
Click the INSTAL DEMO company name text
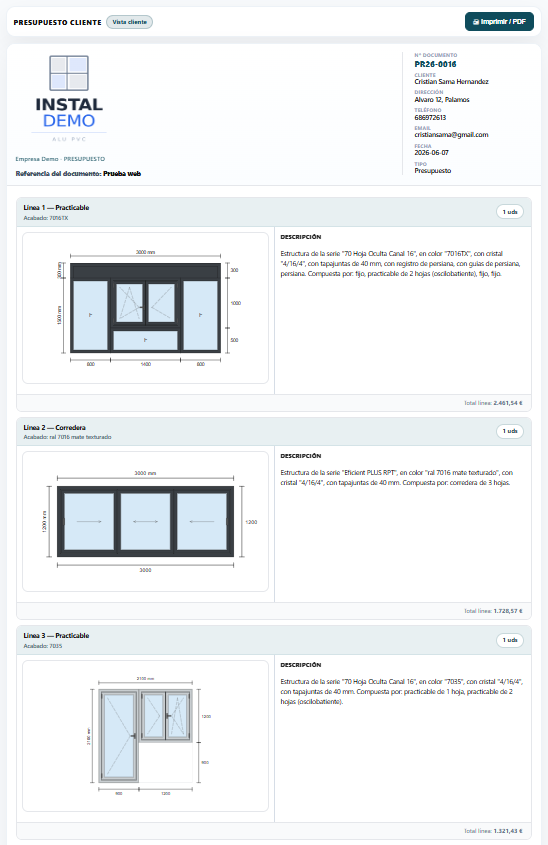tap(69, 113)
